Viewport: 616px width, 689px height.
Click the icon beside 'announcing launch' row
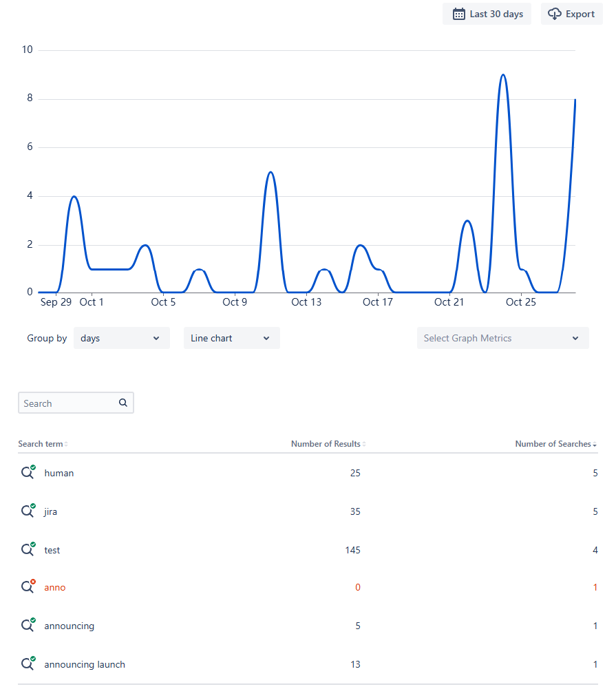[28, 664]
